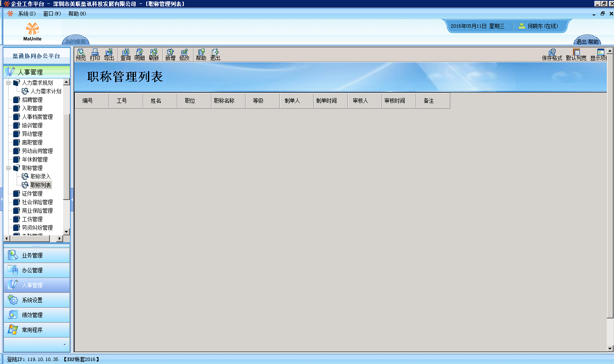Open the 系统设置 module panel

[37, 300]
